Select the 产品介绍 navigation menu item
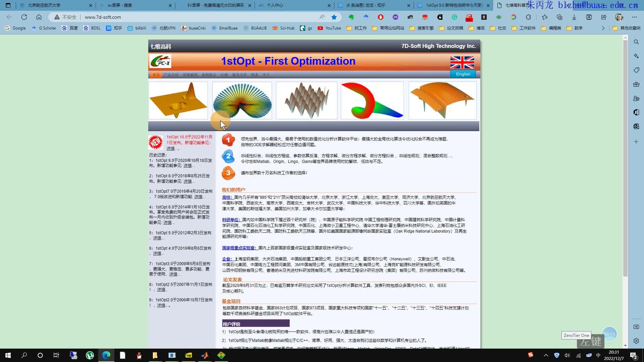This screenshot has height=362, width=644. (171, 75)
